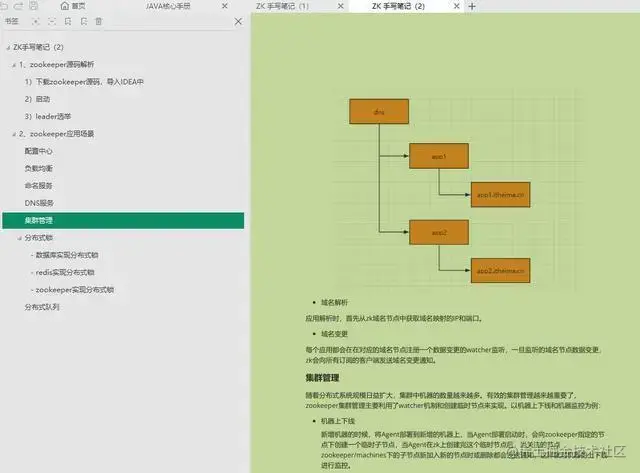Open a new tab with plus button

472,6
